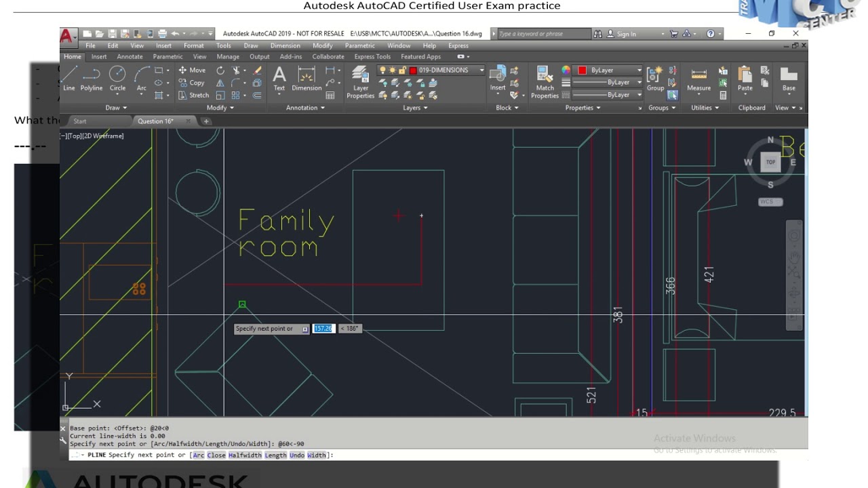Switch to the Express Tools ribbon tab
The width and height of the screenshot is (868, 488).
click(372, 57)
